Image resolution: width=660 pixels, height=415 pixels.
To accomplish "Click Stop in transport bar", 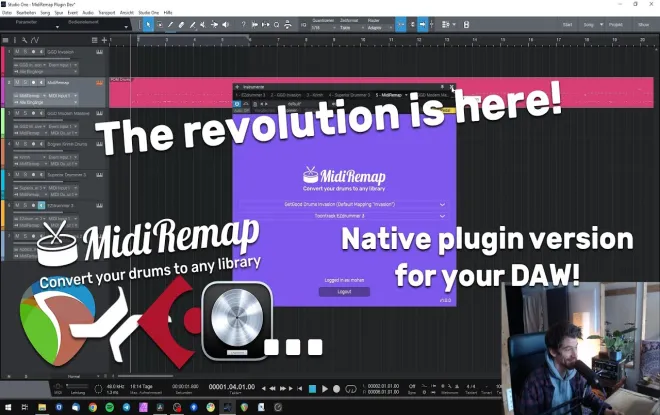I will [x=312, y=389].
